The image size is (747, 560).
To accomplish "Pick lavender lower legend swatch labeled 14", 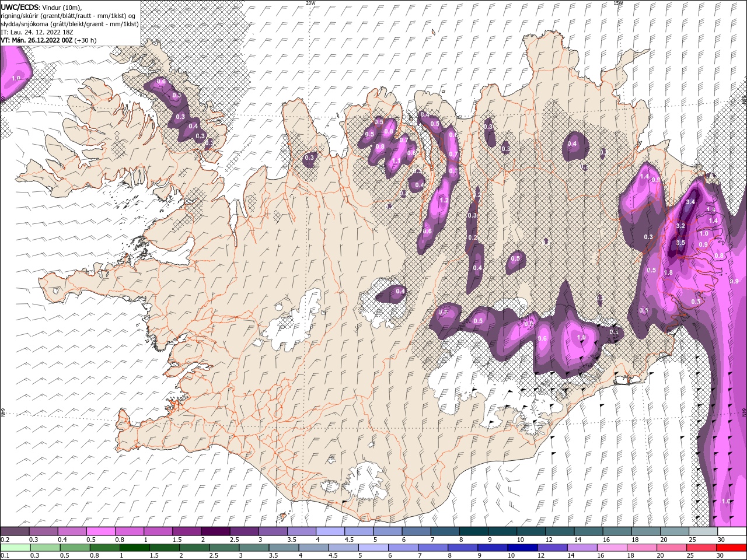I will click(x=582, y=548).
